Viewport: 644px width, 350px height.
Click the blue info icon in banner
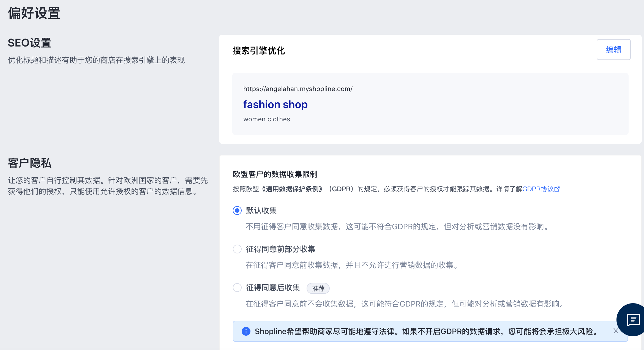click(x=246, y=331)
